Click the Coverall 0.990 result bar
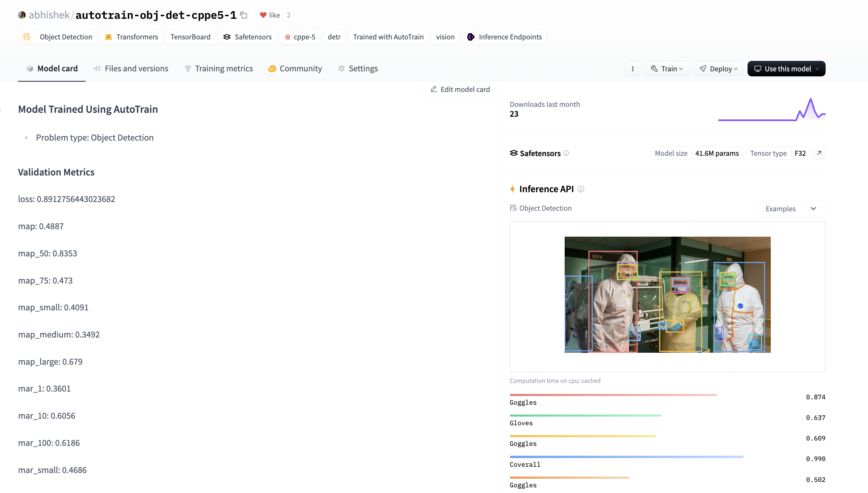 [x=626, y=457]
